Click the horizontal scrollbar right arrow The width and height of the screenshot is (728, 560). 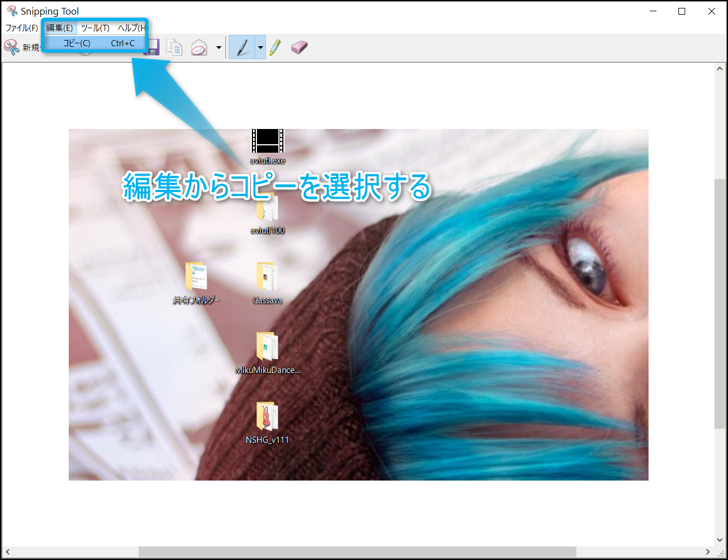tap(708, 552)
